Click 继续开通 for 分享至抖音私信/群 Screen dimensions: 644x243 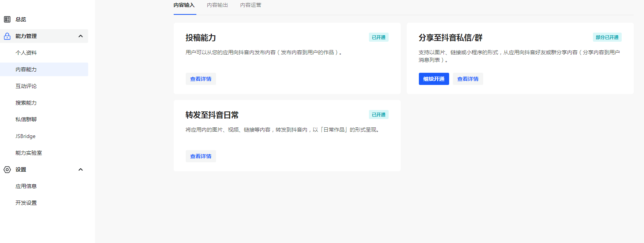click(x=434, y=79)
